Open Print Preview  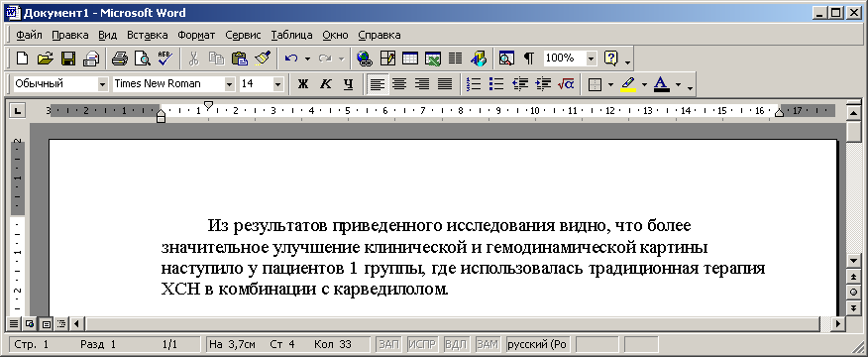click(143, 59)
